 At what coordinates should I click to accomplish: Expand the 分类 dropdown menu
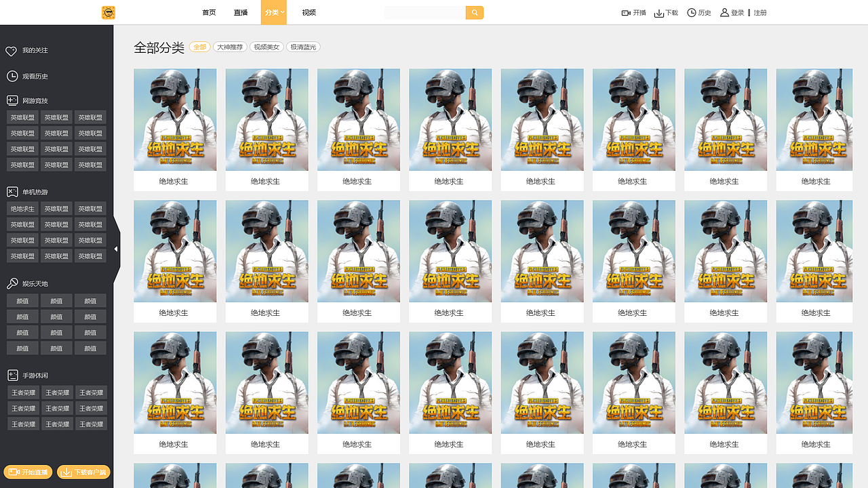[x=274, y=12]
